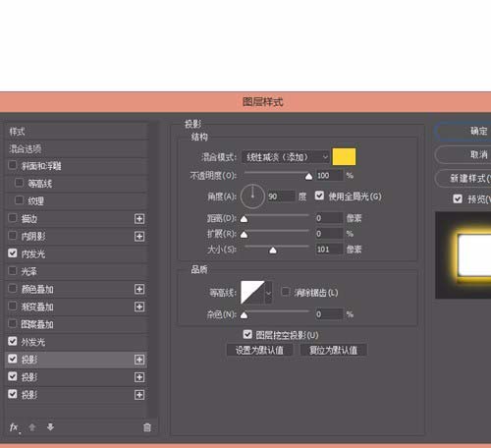
Task: Open the 混合选项 blending options entry
Action: (x=77, y=149)
